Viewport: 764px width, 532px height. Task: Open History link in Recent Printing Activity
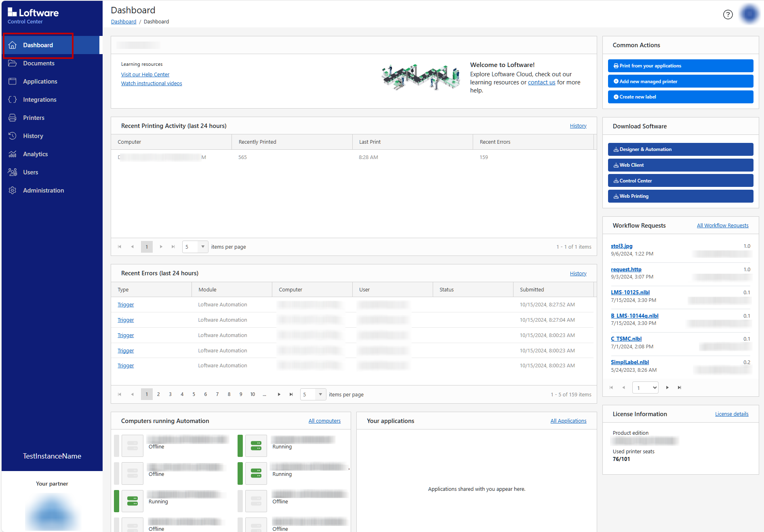pos(578,126)
